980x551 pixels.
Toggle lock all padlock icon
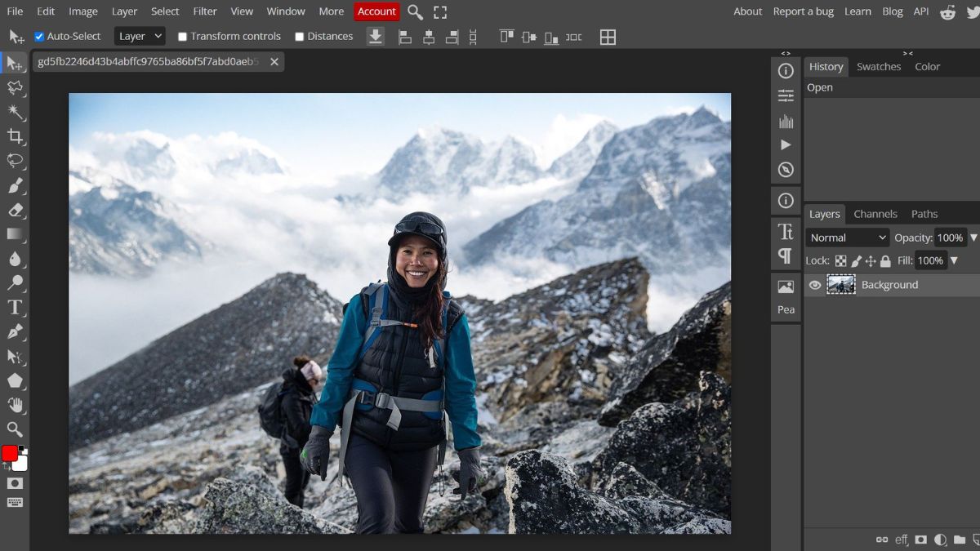[x=885, y=261]
